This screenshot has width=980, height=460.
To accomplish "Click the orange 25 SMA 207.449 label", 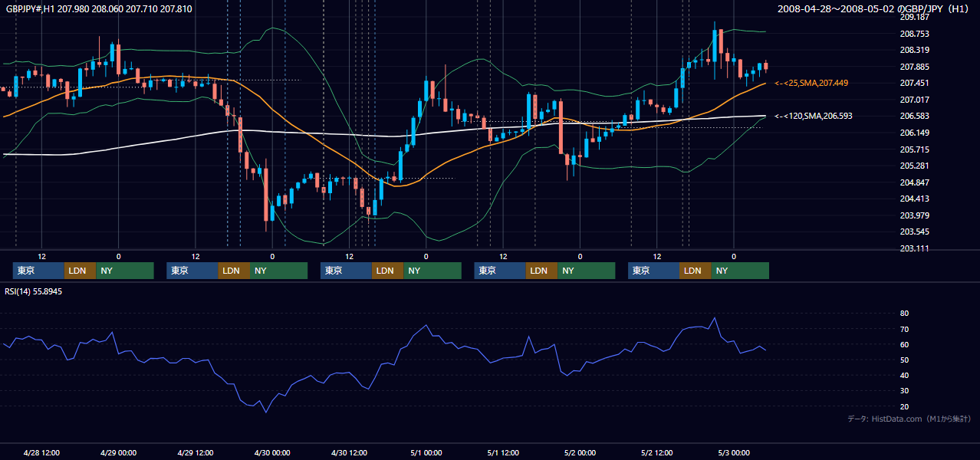I will pos(811,83).
